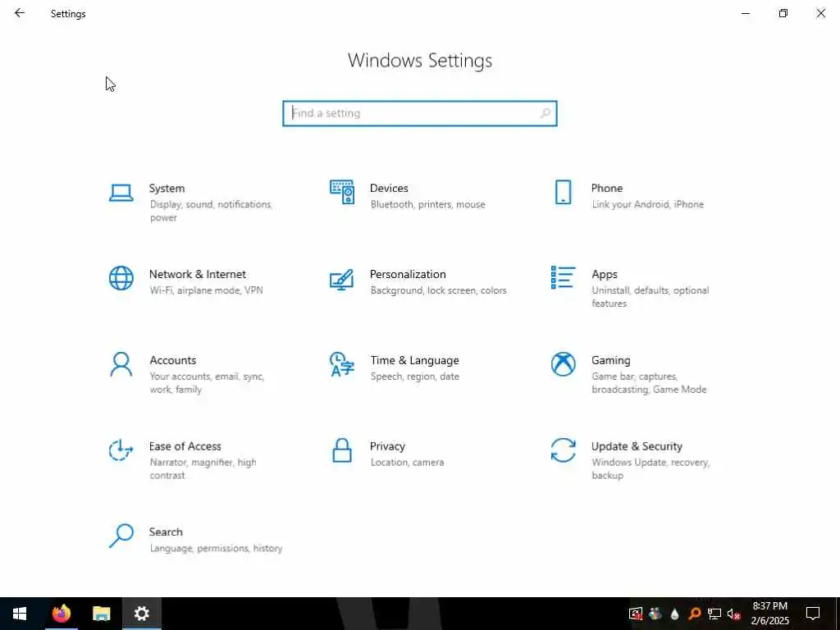Image resolution: width=840 pixels, height=630 pixels.
Task: Open the network status tray icon
Action: 714,614
